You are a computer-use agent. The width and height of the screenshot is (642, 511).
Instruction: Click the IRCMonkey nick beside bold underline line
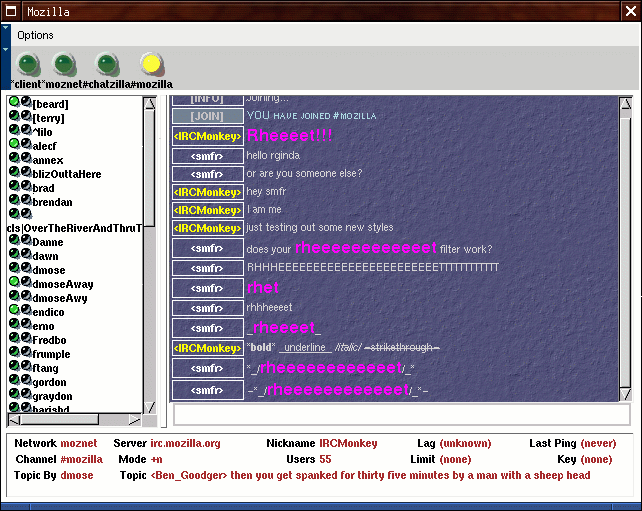tap(208, 348)
